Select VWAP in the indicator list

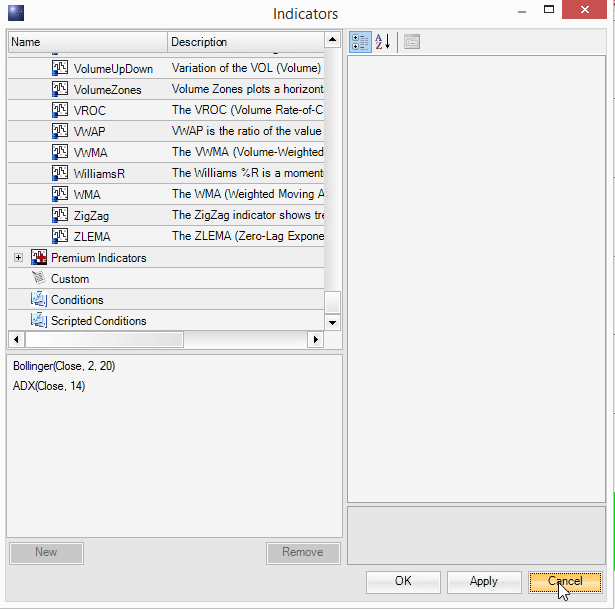coord(89,131)
